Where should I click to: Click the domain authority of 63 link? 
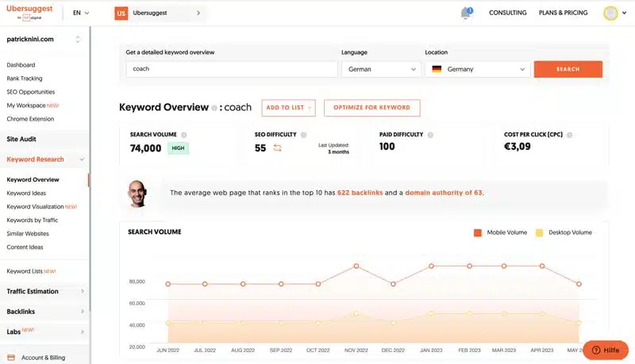444,193
